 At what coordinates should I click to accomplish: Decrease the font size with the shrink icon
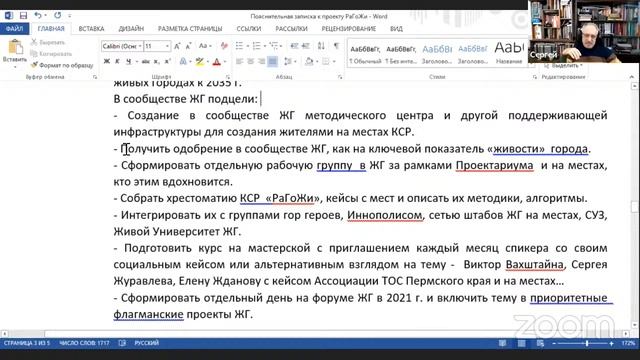click(188, 46)
